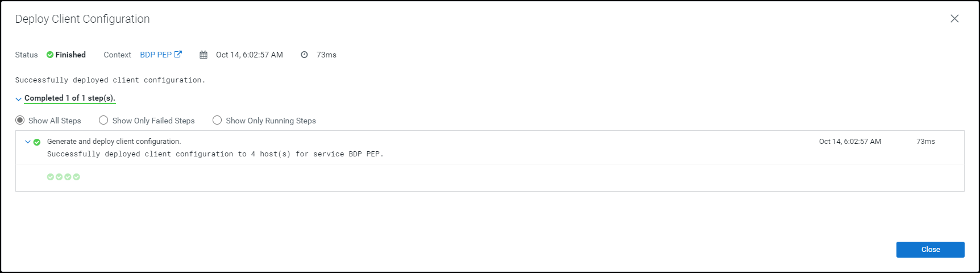980x273 pixels.
Task: Click the second host status check icon
Action: coord(59,177)
